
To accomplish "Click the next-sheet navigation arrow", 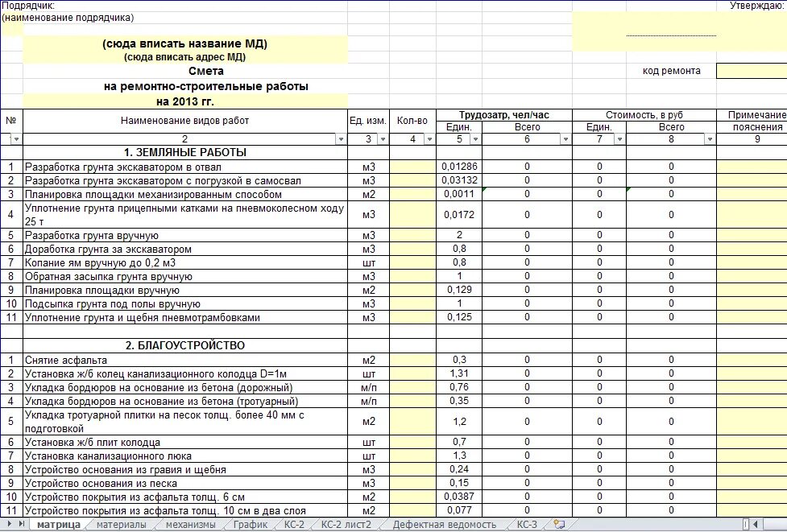I will point(10,524).
